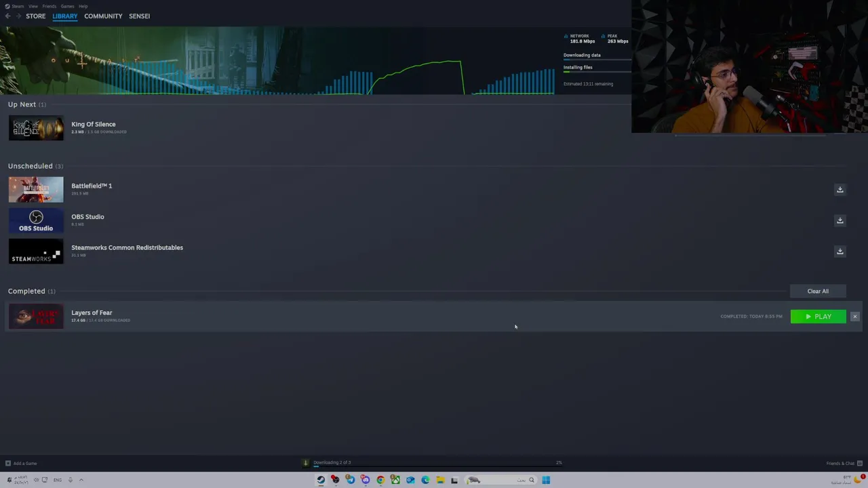This screenshot has height=488, width=868.
Task: Open Discord from the taskbar
Action: [365, 480]
